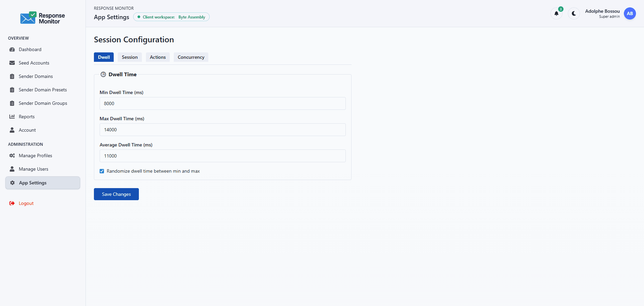Select the Seed Accounts envelope icon
The image size is (644, 306).
pos(12,63)
